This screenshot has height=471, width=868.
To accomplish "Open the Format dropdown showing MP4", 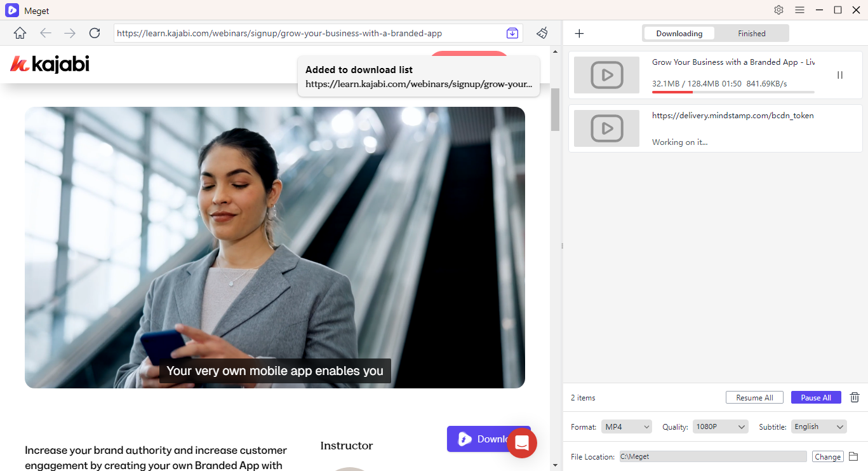I will point(626,426).
